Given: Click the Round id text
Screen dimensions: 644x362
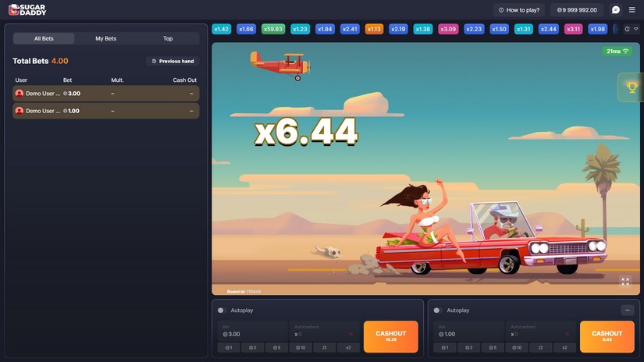Looking at the screenshot, I should pos(244,292).
